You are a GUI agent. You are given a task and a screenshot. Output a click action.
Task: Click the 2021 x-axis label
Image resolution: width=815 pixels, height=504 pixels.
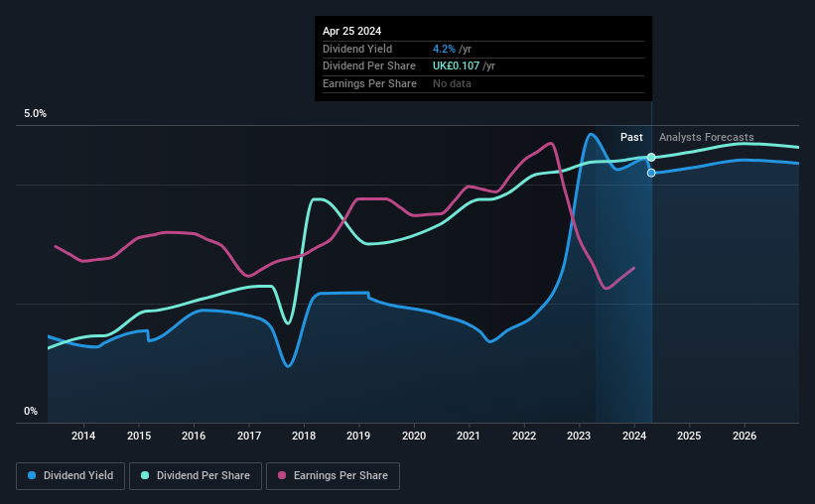(x=469, y=436)
